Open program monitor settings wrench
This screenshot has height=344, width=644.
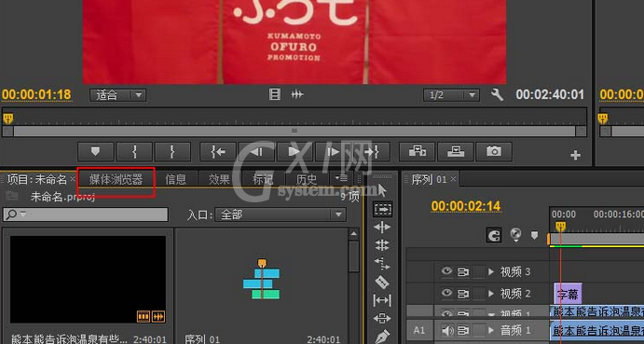click(x=497, y=95)
